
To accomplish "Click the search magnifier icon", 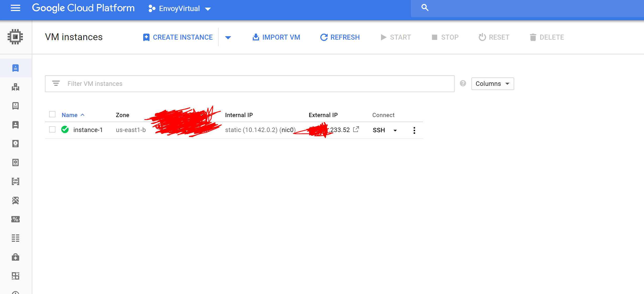I will pos(425,8).
